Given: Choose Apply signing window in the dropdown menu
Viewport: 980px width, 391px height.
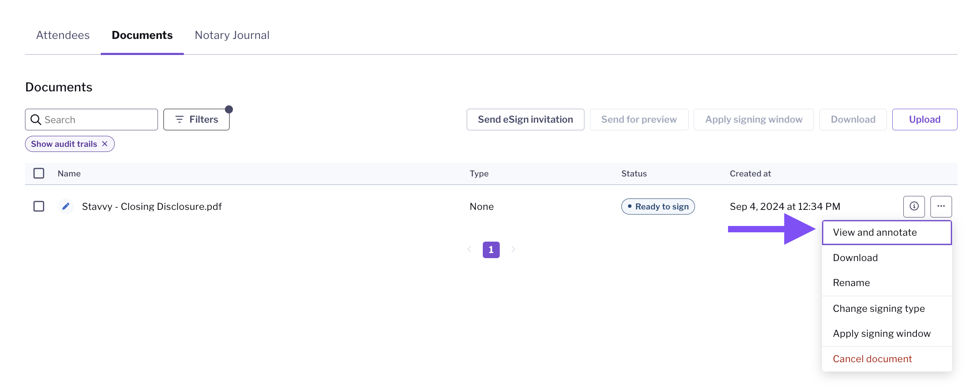Looking at the screenshot, I should coord(887,333).
